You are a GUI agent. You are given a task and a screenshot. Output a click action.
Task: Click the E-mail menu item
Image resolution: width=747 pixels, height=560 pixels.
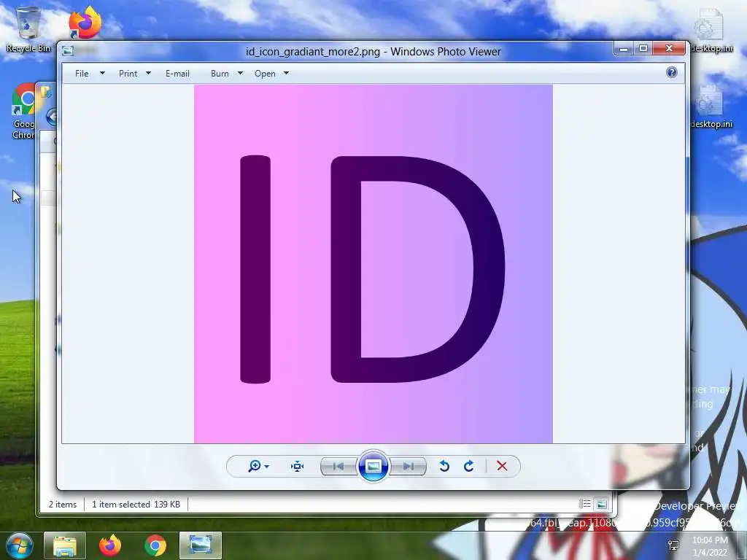click(x=177, y=74)
